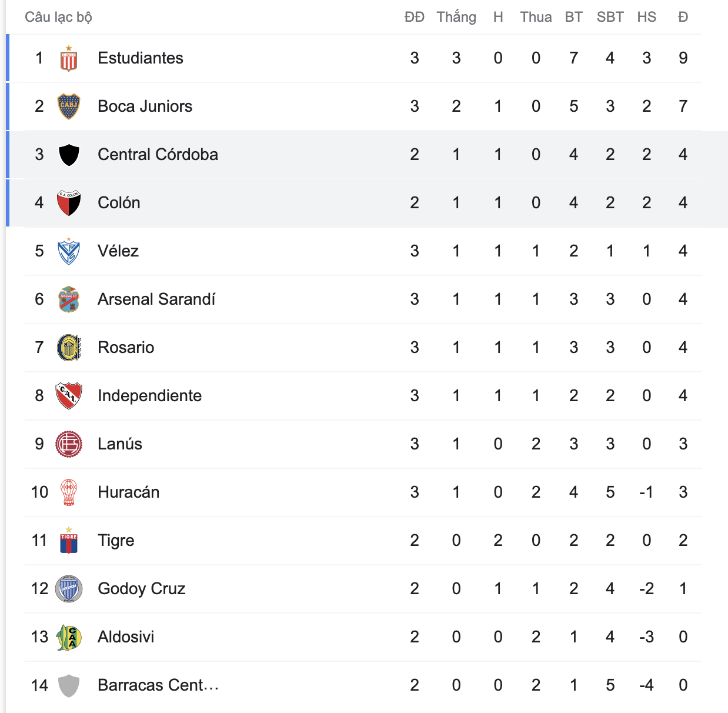The image size is (728, 713).
Task: Click the Arsenal Sarandí crest icon
Action: (69, 299)
